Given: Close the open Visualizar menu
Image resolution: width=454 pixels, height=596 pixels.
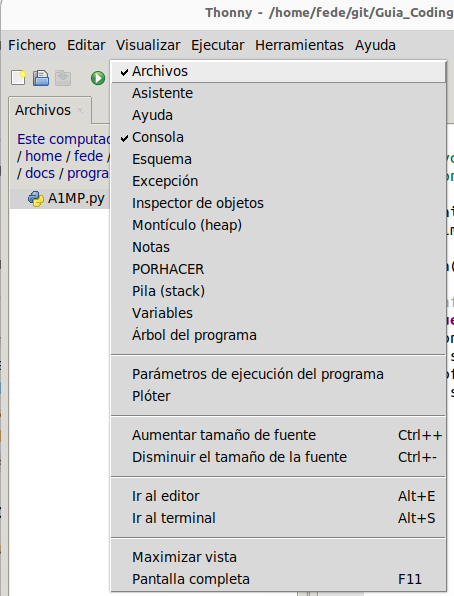Looking at the screenshot, I should click(148, 45).
